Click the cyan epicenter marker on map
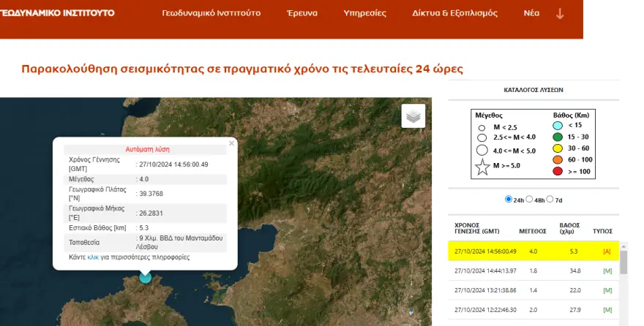This screenshot has width=644, height=326. pos(146,276)
